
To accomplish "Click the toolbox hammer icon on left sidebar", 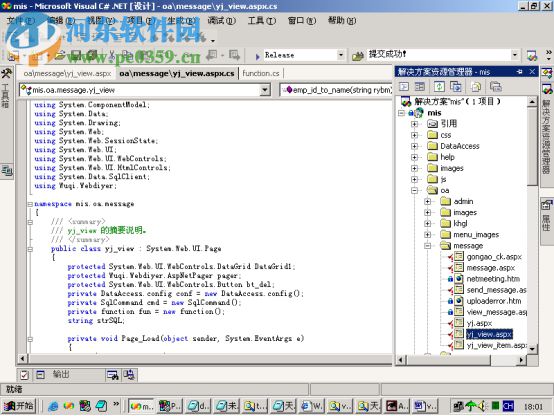I will (6, 73).
